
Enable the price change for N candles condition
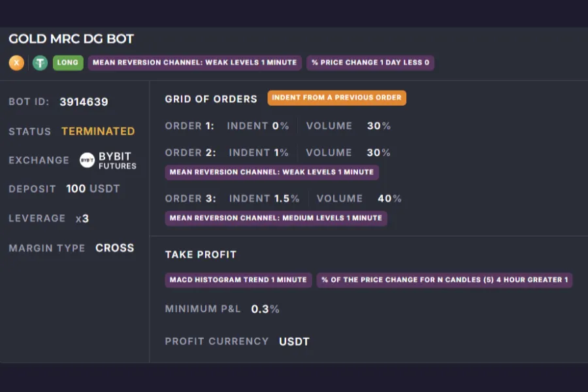(x=445, y=280)
